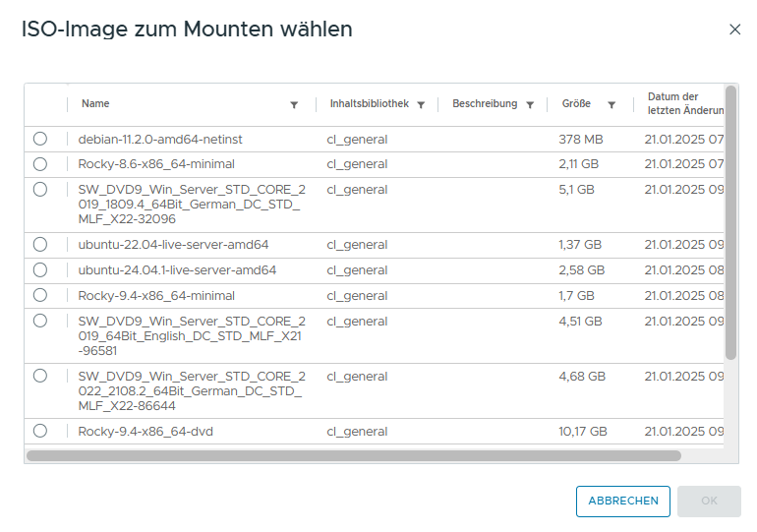Sort by the Inhaltsbibliothek column header
This screenshot has height=532, width=757.
[370, 104]
